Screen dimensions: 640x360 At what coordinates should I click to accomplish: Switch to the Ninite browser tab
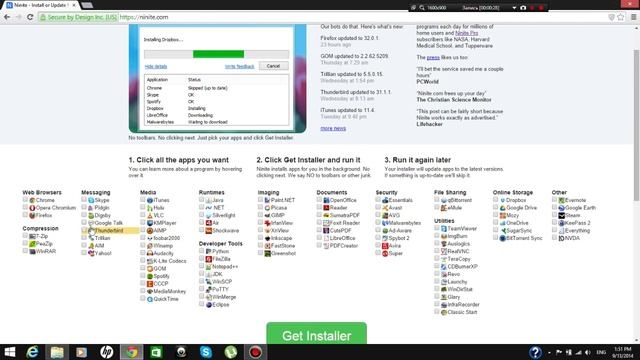pos(41,5)
